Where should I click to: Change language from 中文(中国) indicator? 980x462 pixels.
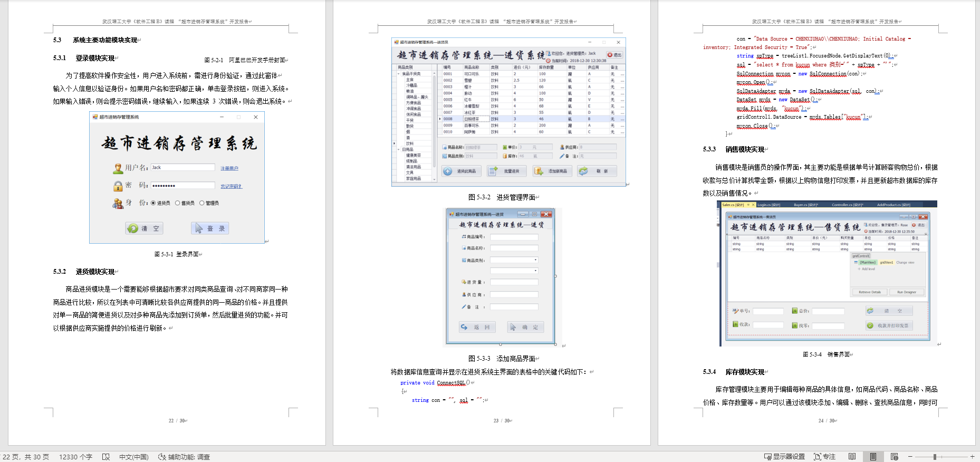click(134, 457)
